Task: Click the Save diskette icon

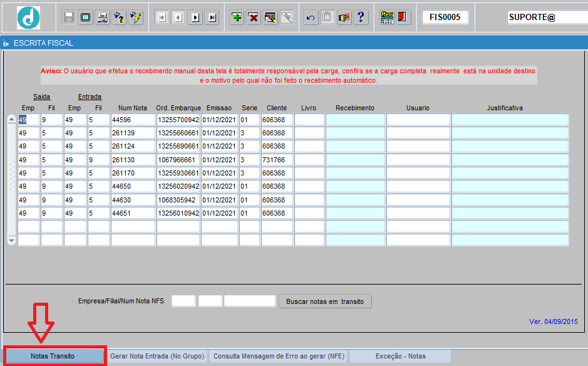Action: point(69,18)
